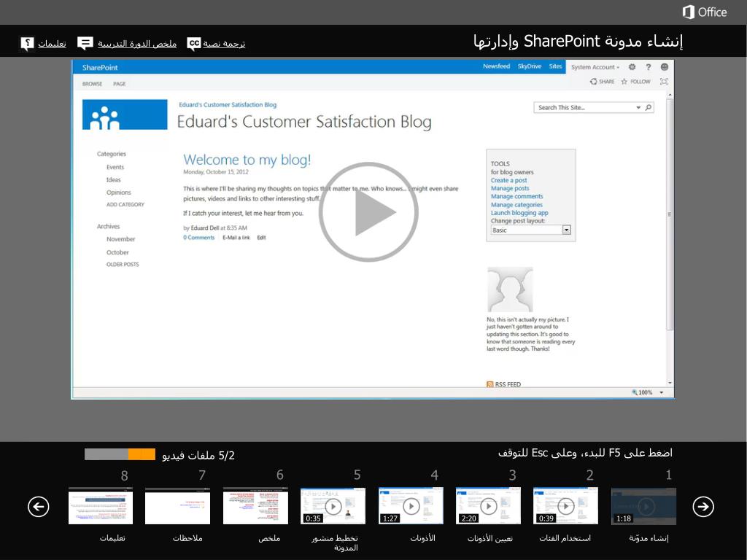Open the تعليمات help link at top
This screenshot has width=747, height=560.
(52, 44)
